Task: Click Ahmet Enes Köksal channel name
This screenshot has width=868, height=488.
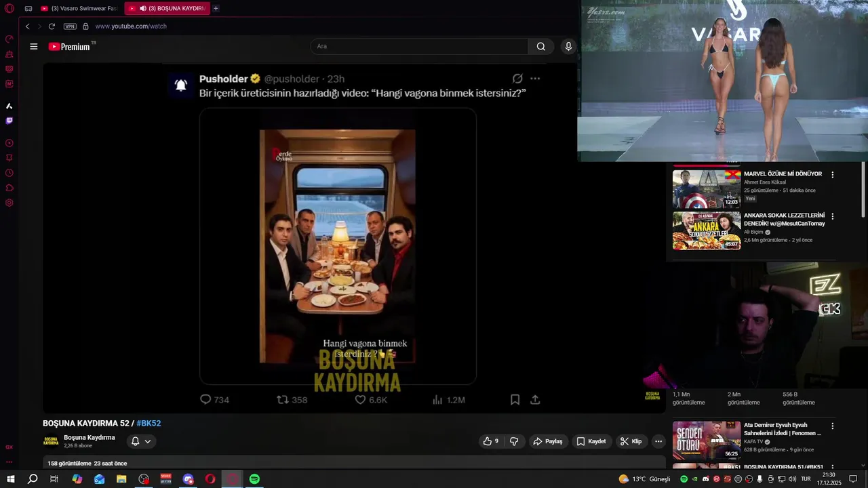Action: (x=765, y=182)
